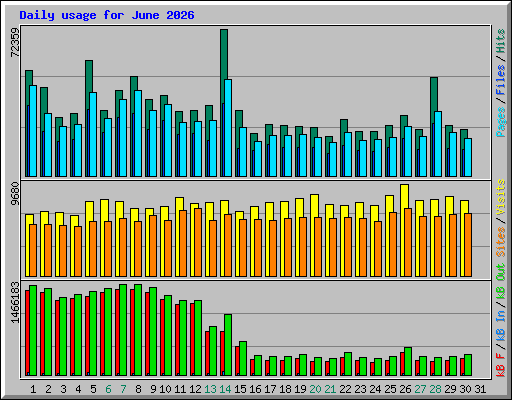The width and height of the screenshot is (512, 400).
Task: Click the day 18 axis label
Action: [x=285, y=389]
